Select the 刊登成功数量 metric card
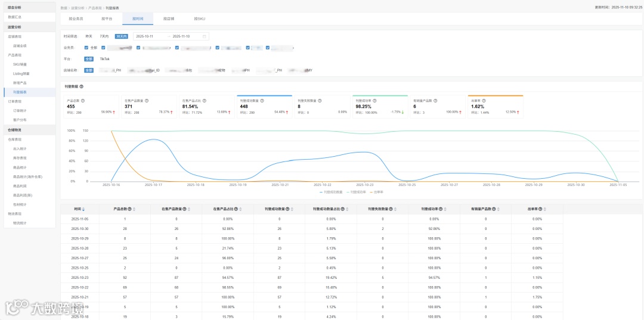The image size is (644, 320). coord(264,107)
